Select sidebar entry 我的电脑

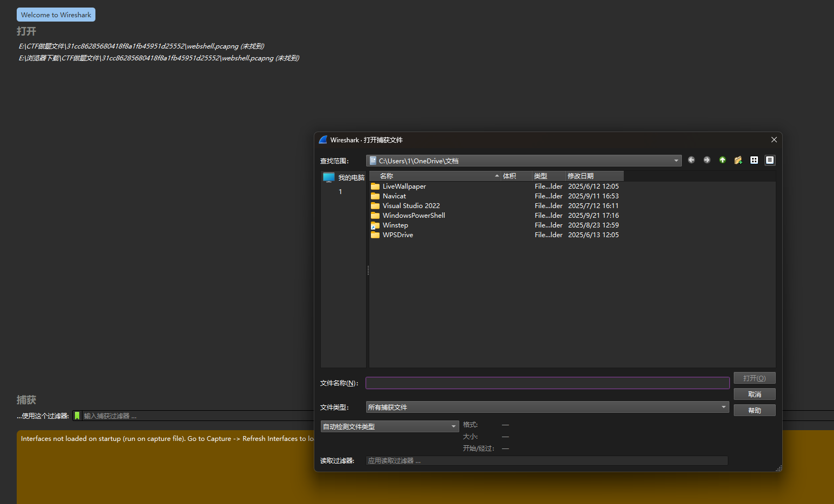351,177
